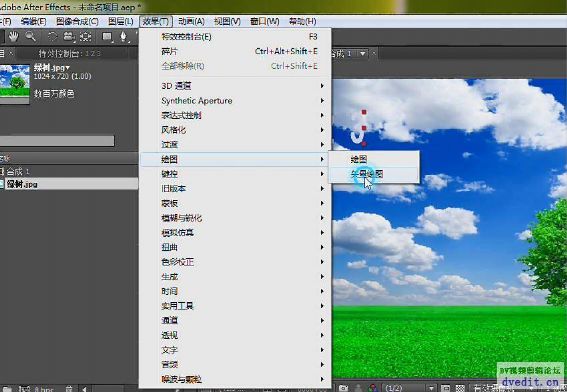Select the Rectangle mask tool
Viewport: 567px width, 392px height.
pyautogui.click(x=107, y=36)
